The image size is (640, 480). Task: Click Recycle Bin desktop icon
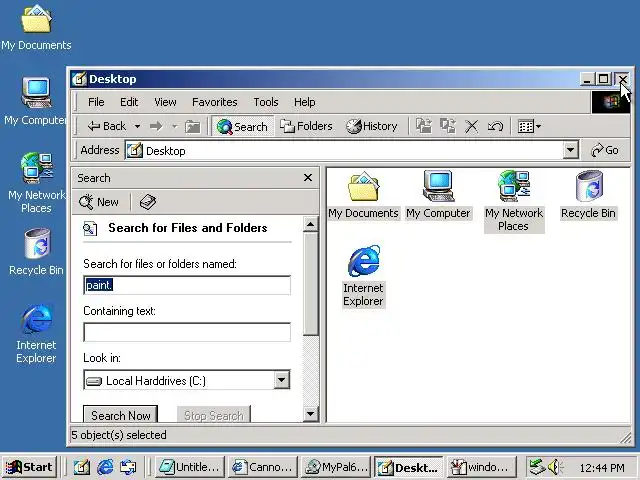coord(36,252)
